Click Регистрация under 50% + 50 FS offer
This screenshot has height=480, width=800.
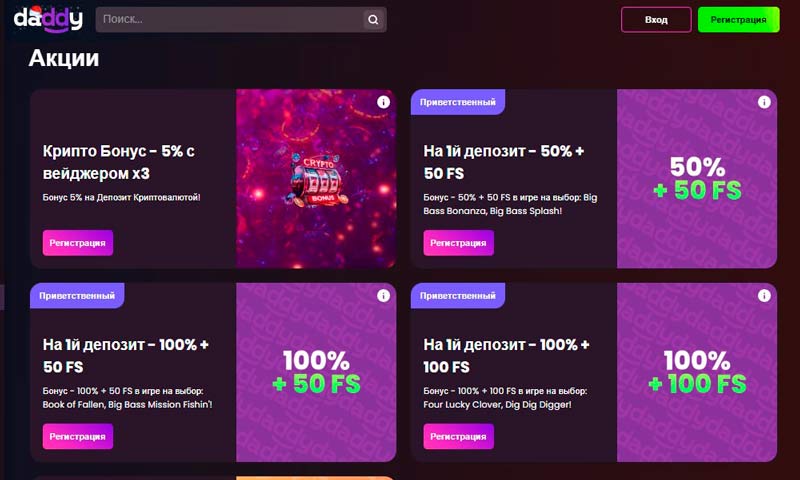click(458, 243)
